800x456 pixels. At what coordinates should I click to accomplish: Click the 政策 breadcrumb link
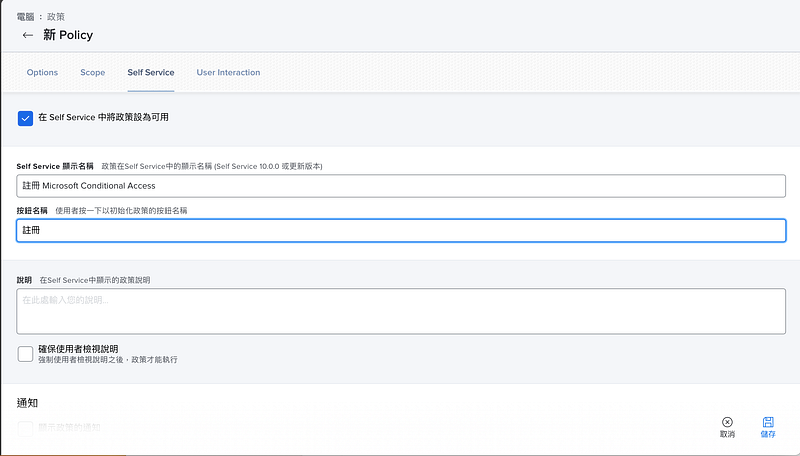click(56, 17)
